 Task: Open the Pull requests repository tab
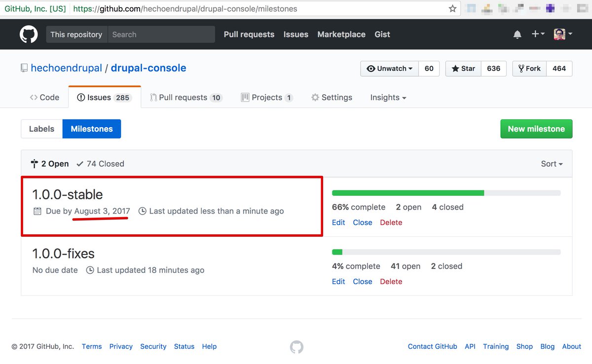(x=186, y=97)
